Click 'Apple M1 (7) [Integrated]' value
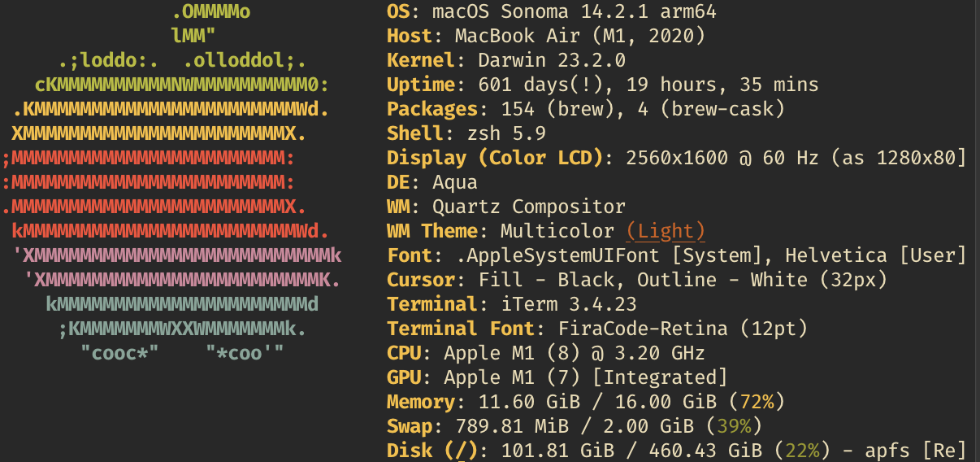Screen dimensions: 980x462 586,378
